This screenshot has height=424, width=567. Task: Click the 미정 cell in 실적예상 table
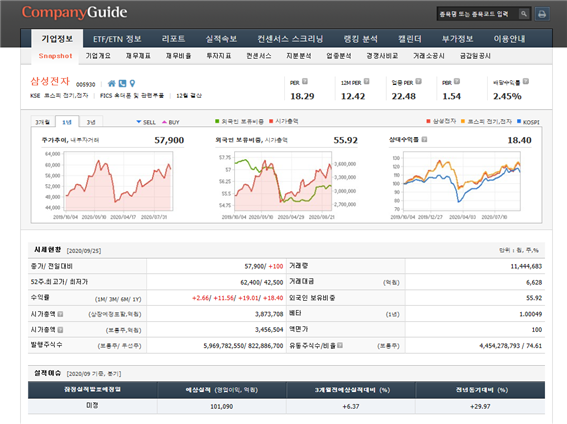coord(92,406)
